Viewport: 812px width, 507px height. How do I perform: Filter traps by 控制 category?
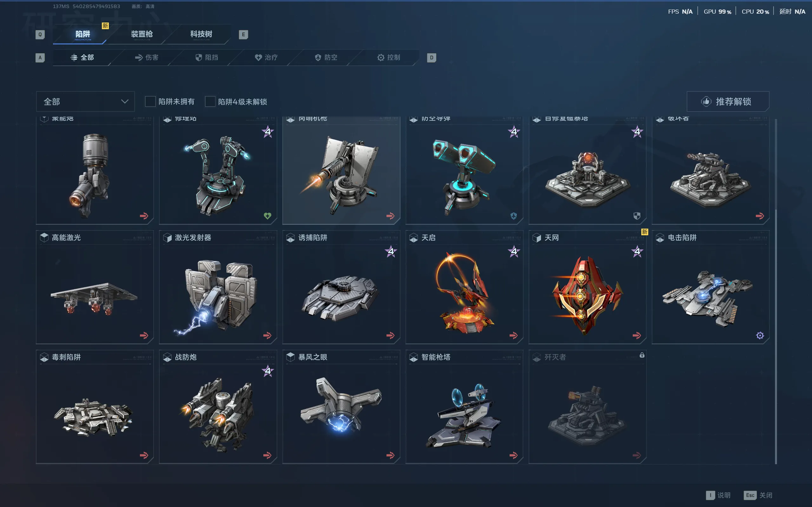389,57
